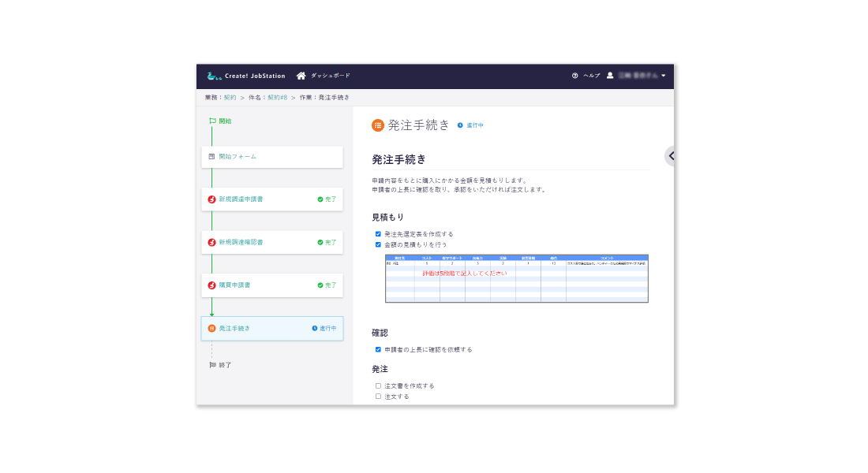Image resolution: width=868 pixels, height=473 pixels.
Task: Click the 作業：発注手続き breadcrumb text
Action: click(324, 98)
